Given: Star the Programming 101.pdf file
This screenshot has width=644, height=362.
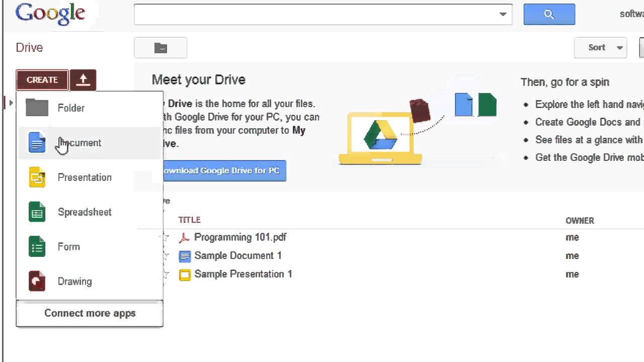Looking at the screenshot, I should pos(166,237).
